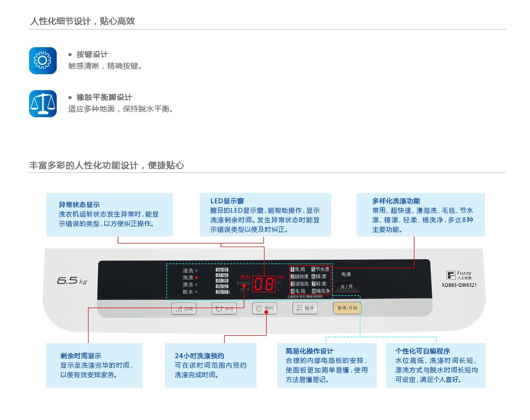Click the 54/49 water level indicator

tap(222, 270)
